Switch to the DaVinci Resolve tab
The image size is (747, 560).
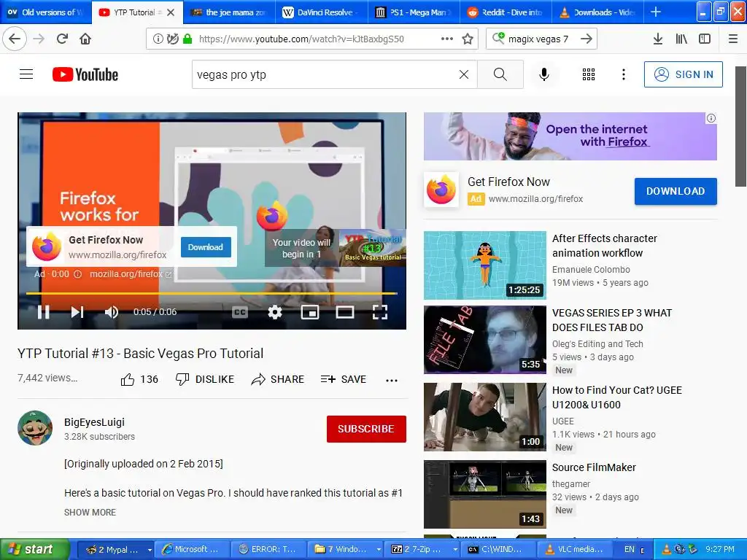pyautogui.click(x=321, y=12)
